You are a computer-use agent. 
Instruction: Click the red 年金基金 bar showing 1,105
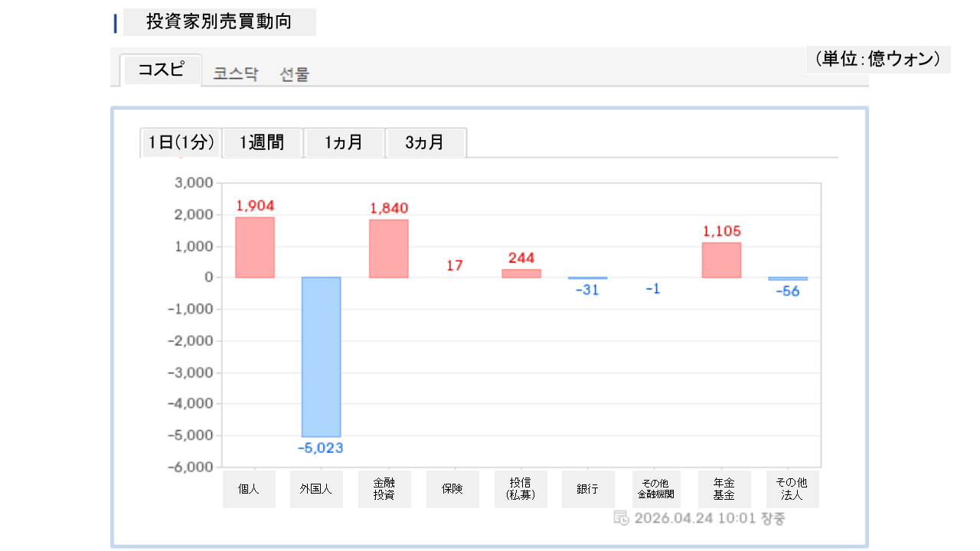tap(721, 260)
